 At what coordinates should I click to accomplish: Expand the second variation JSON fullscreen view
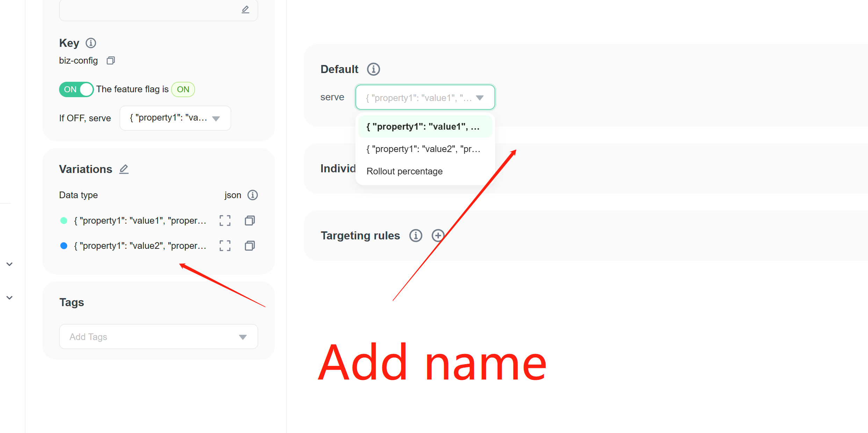(x=225, y=245)
